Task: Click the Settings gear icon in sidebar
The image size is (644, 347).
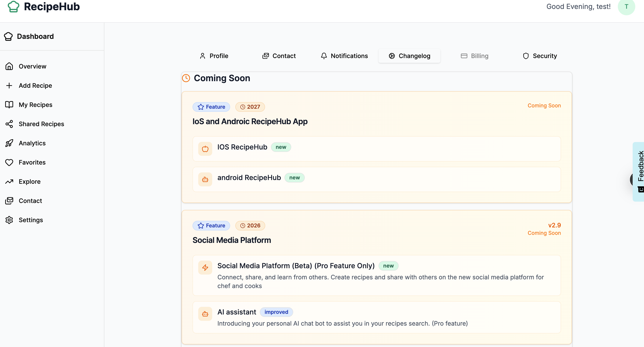Action: [9, 220]
